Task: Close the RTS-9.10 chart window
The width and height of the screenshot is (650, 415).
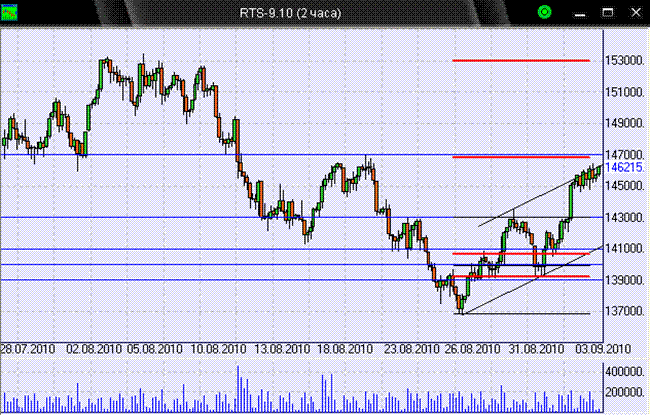Action: 635,12
